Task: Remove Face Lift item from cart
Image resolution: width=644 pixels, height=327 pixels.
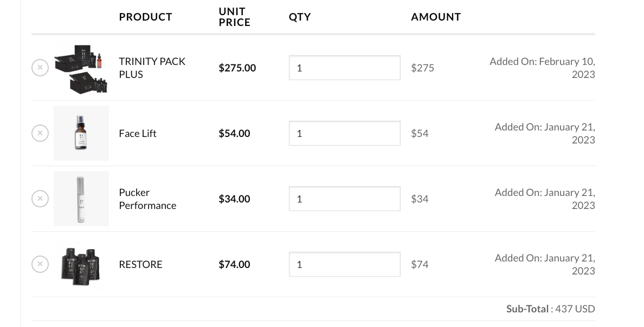Action: pos(40,133)
